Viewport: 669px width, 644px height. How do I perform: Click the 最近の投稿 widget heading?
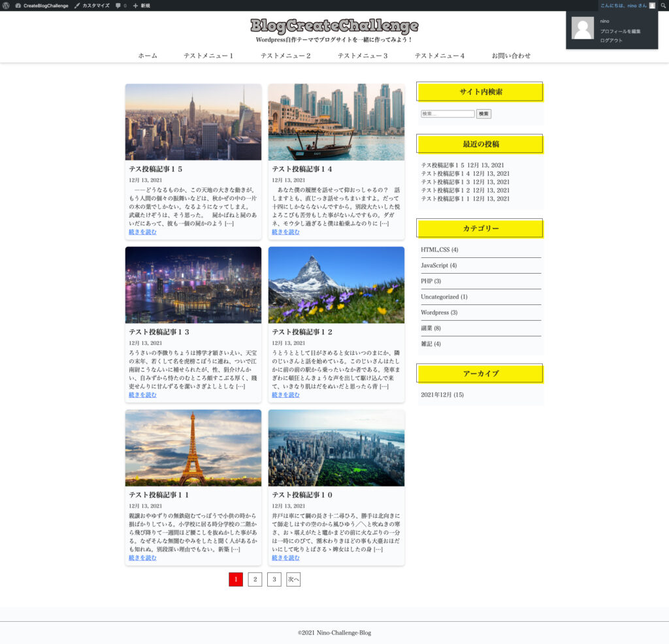pyautogui.click(x=480, y=144)
